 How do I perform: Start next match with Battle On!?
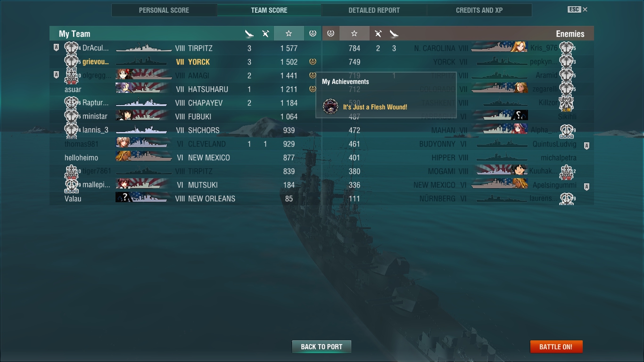click(556, 346)
